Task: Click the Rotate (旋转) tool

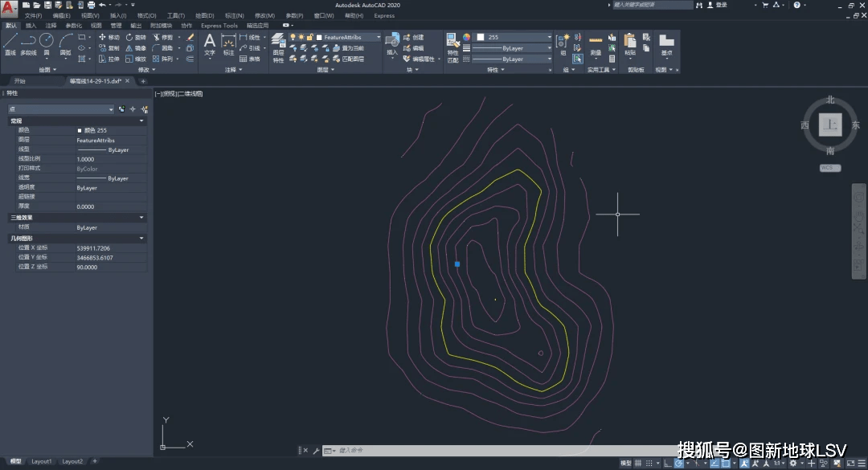Action: click(136, 37)
